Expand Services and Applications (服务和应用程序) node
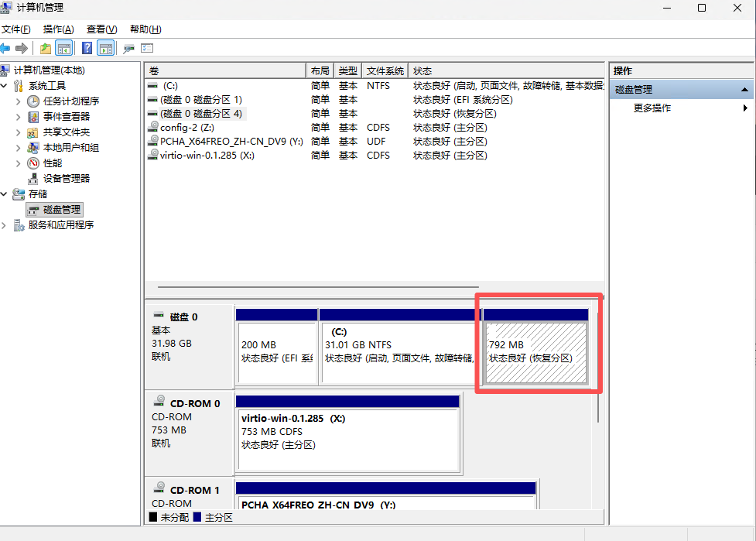Viewport: 756px width, 541px height. 5,225
